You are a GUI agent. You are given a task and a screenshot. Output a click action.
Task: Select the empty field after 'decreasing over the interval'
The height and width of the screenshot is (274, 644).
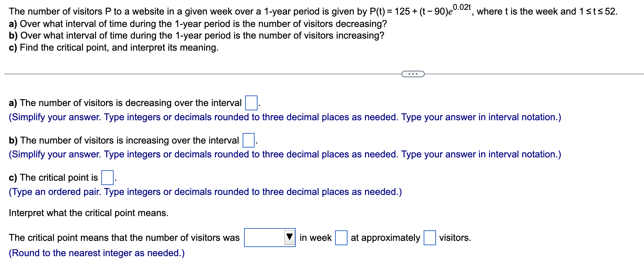(x=251, y=102)
